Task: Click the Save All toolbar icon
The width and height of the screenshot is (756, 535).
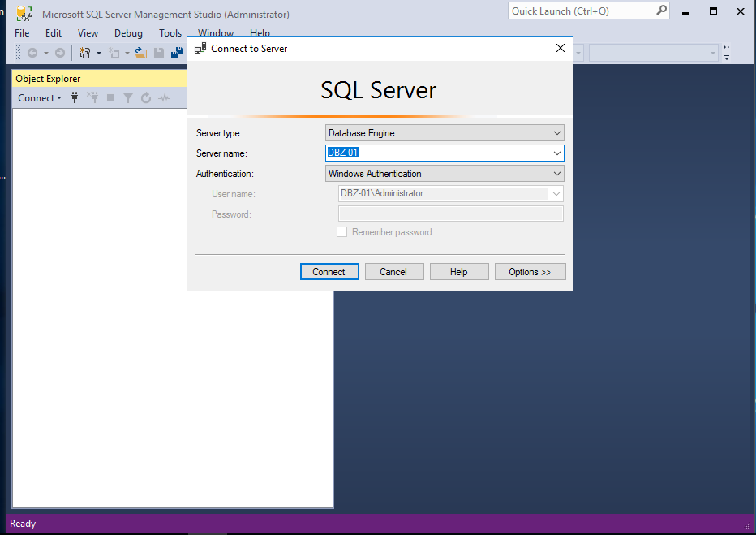Action: [177, 53]
